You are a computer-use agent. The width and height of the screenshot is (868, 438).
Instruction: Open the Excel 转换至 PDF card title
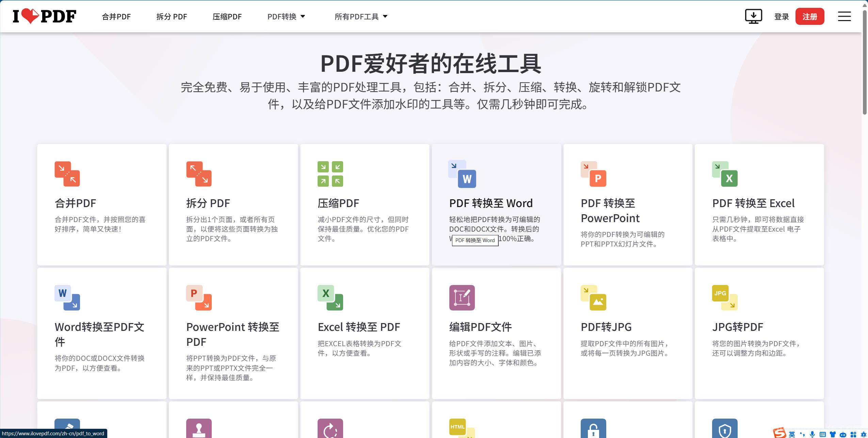coord(359,327)
